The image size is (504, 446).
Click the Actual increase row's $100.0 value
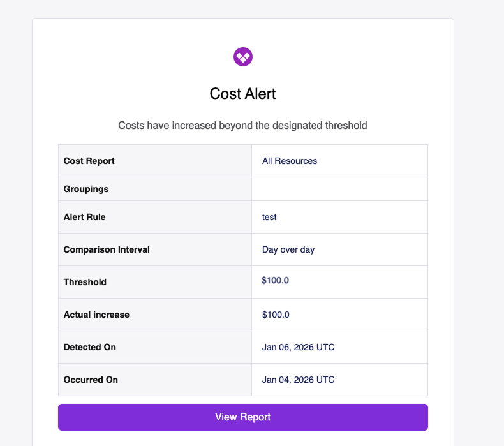pos(276,315)
